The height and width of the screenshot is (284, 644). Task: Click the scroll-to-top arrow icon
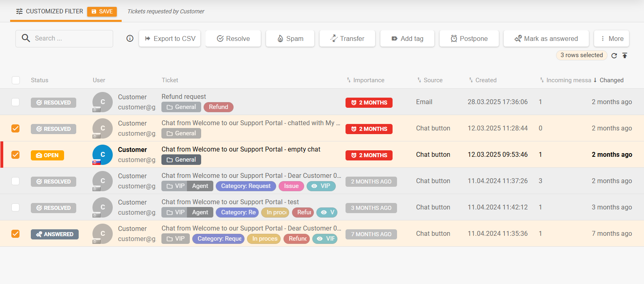625,56
